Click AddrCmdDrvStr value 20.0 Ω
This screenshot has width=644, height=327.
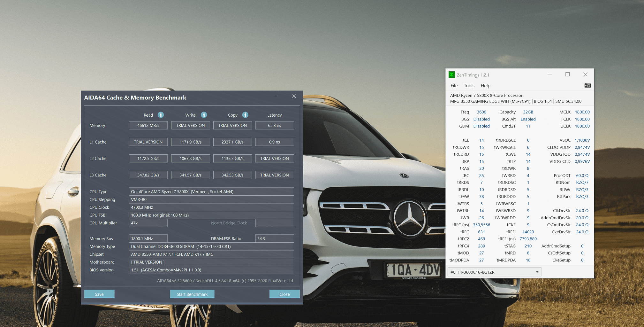tap(582, 218)
